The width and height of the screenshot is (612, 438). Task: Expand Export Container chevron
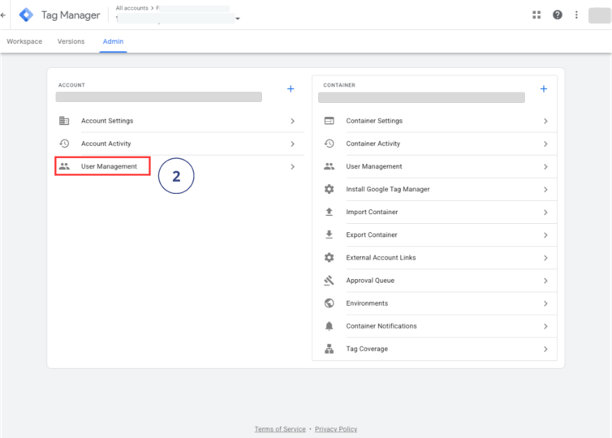click(x=546, y=235)
